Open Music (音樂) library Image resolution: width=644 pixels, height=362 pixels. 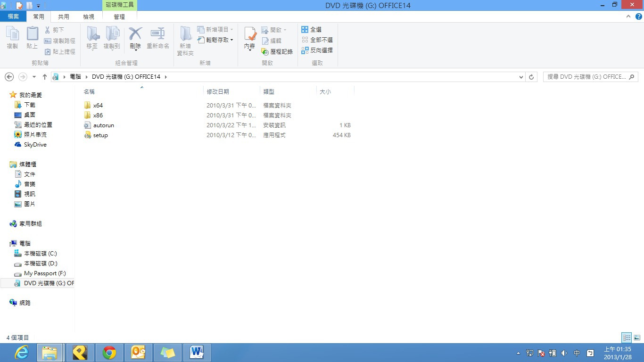(25, 184)
